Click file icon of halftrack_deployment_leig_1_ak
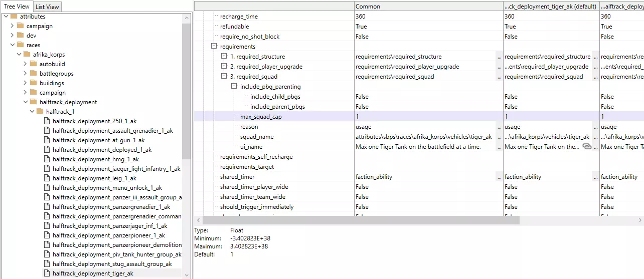The image size is (644, 279). coord(47,178)
